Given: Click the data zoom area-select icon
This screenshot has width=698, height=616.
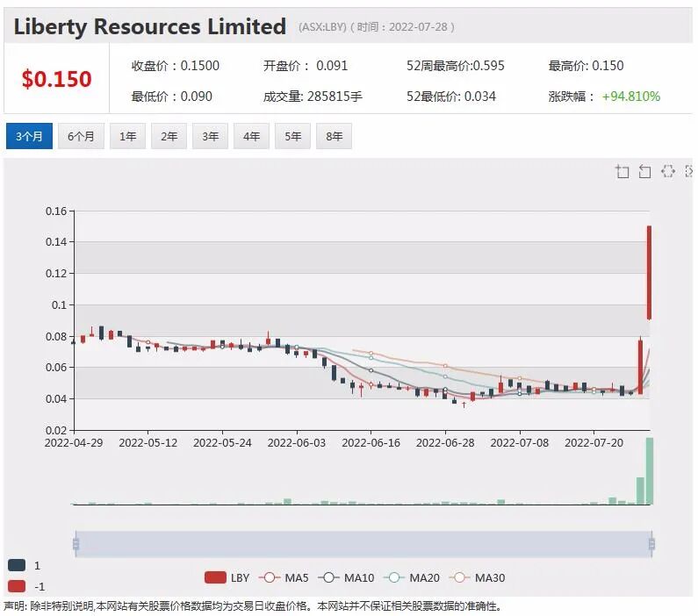Looking at the screenshot, I should tap(622, 171).
